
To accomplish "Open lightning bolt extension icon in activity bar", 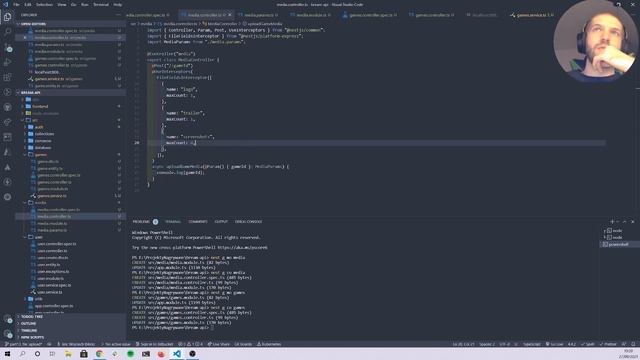I will (x=7, y=182).
